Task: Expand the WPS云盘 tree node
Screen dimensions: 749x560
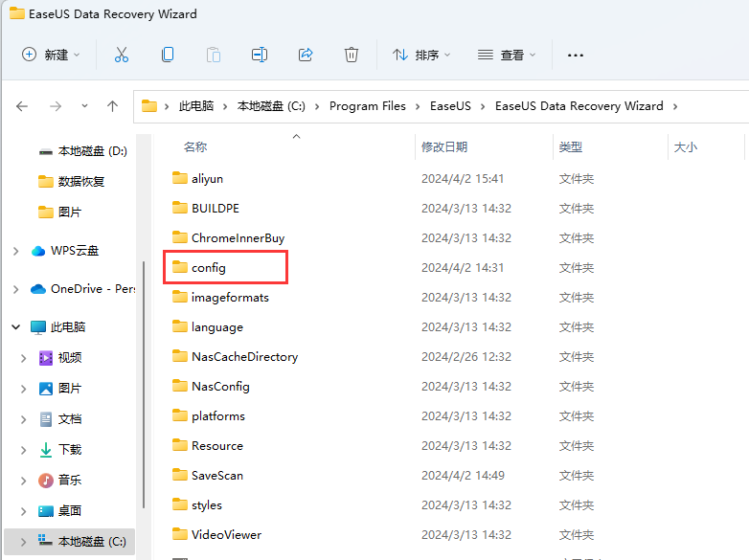Action: (x=15, y=251)
